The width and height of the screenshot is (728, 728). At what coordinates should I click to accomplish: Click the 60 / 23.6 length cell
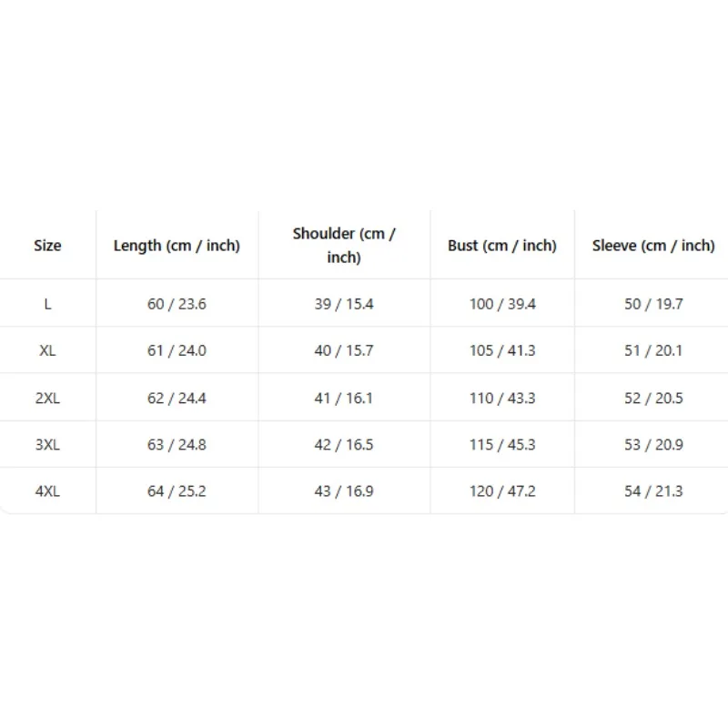(177, 304)
